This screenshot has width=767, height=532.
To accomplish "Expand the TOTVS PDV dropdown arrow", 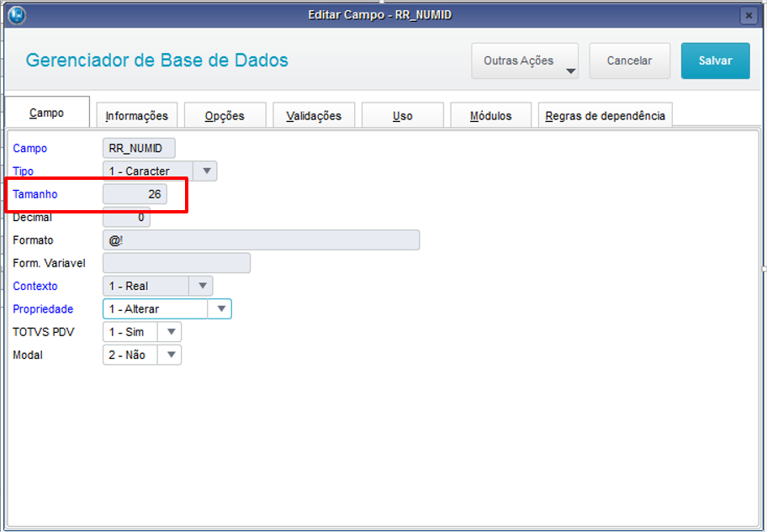I will pyautogui.click(x=170, y=332).
